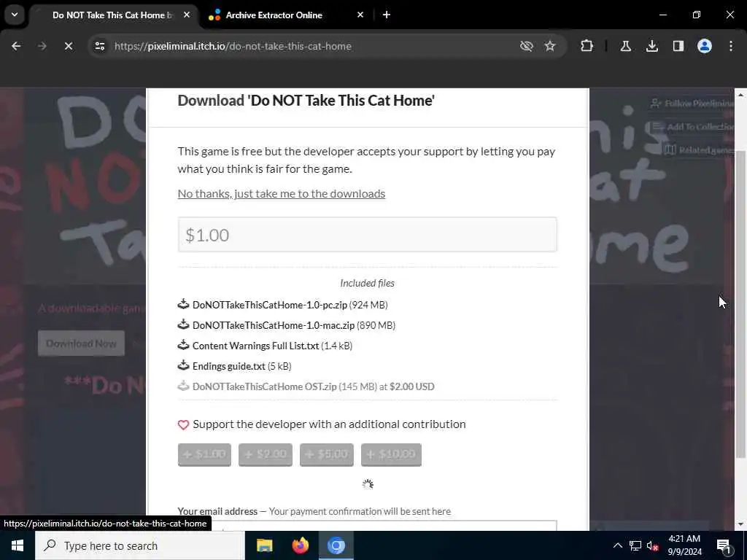Image resolution: width=747 pixels, height=560 pixels.
Task: Click download icon beside Content Warnings file
Action: point(183,345)
